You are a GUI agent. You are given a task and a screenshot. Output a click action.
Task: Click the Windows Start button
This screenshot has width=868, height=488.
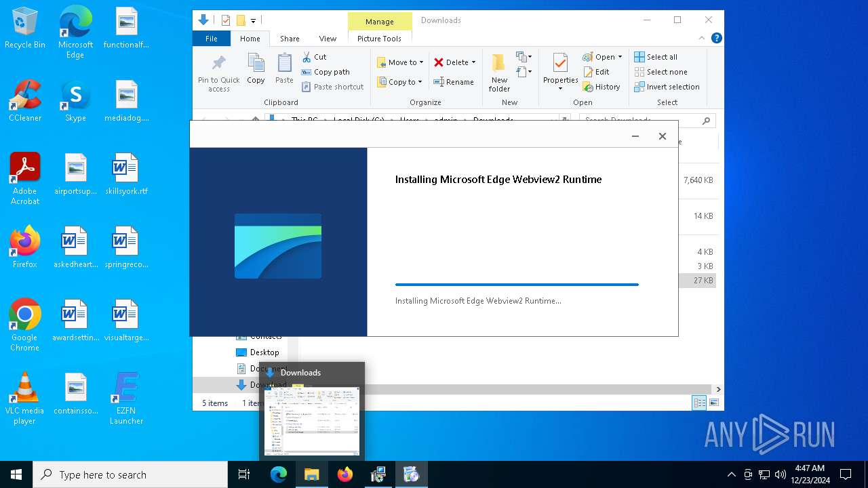[16, 474]
